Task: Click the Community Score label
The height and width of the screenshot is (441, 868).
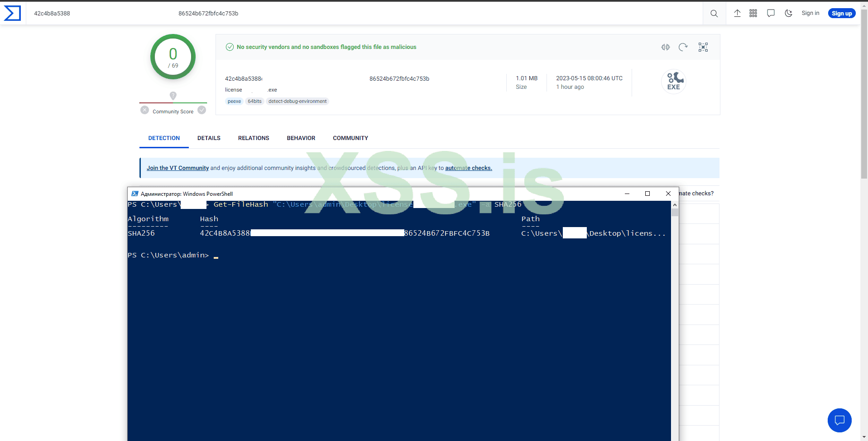Action: tap(173, 112)
